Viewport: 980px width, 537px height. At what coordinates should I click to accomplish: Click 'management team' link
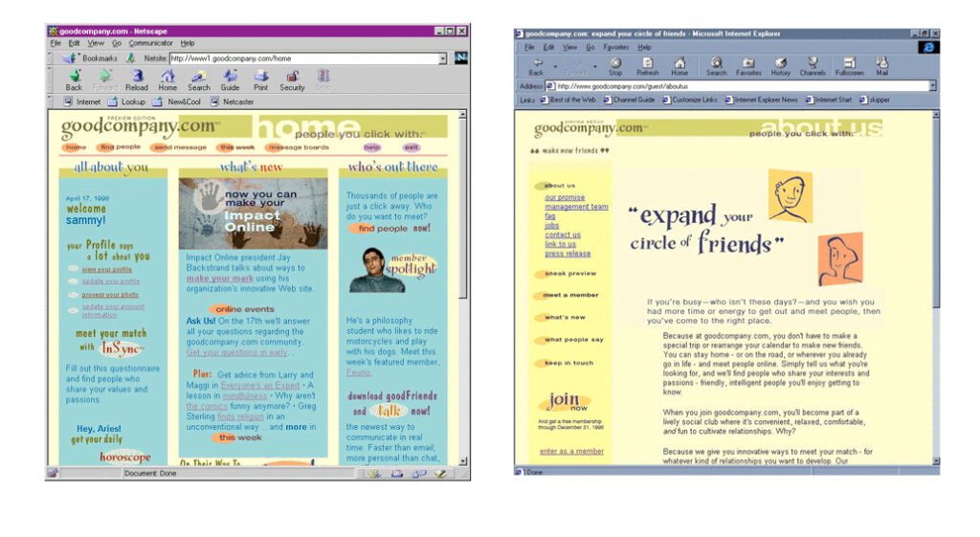click(576, 207)
